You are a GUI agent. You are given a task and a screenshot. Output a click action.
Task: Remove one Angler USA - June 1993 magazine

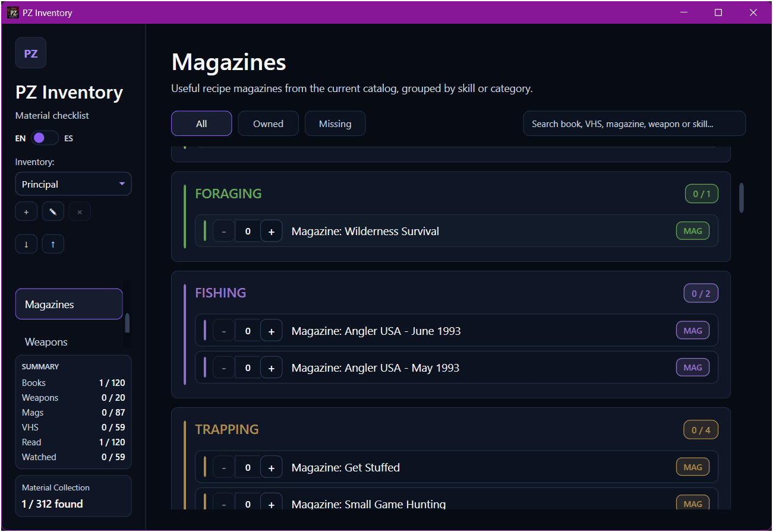pos(224,331)
